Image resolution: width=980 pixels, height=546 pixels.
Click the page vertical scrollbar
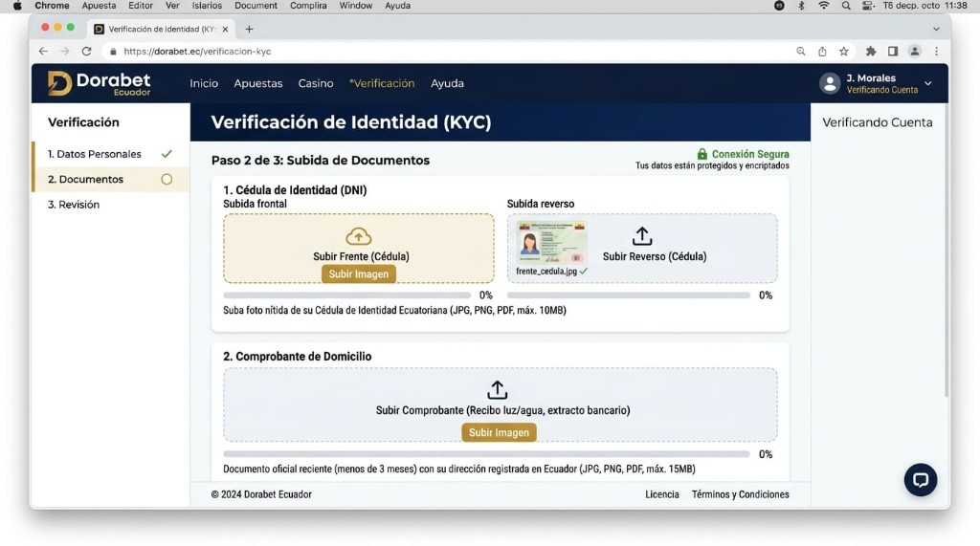pyautogui.click(x=947, y=250)
